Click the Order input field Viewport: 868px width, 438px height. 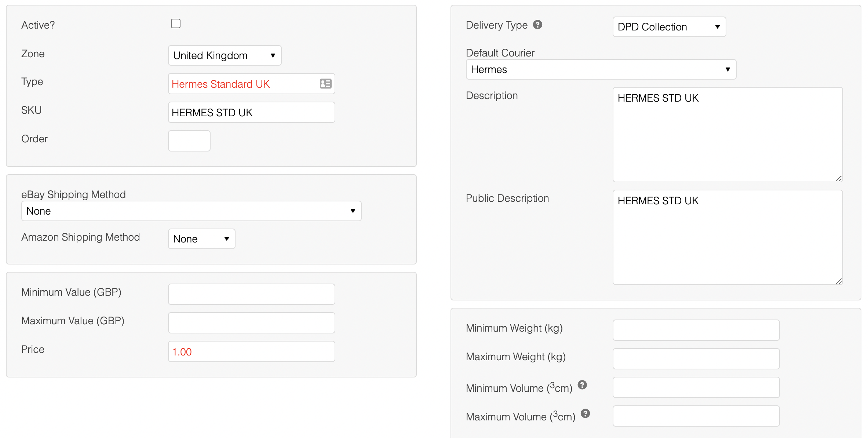pyautogui.click(x=189, y=141)
